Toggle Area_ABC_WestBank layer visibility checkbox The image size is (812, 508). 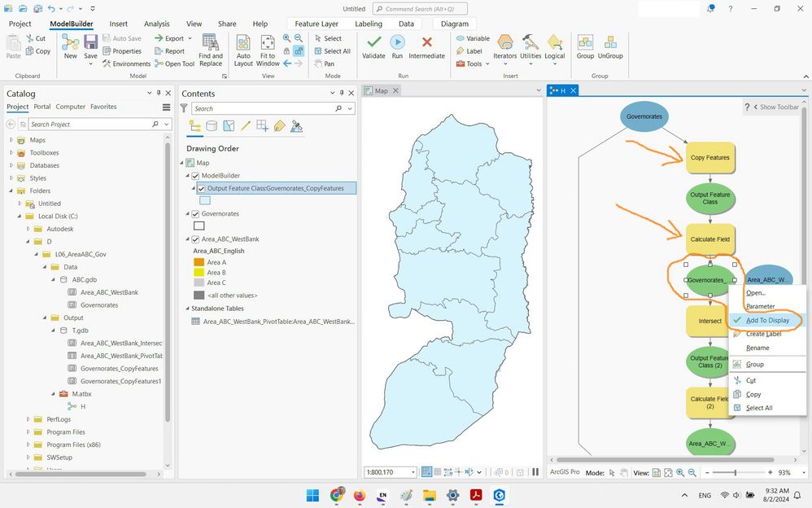[x=195, y=239]
